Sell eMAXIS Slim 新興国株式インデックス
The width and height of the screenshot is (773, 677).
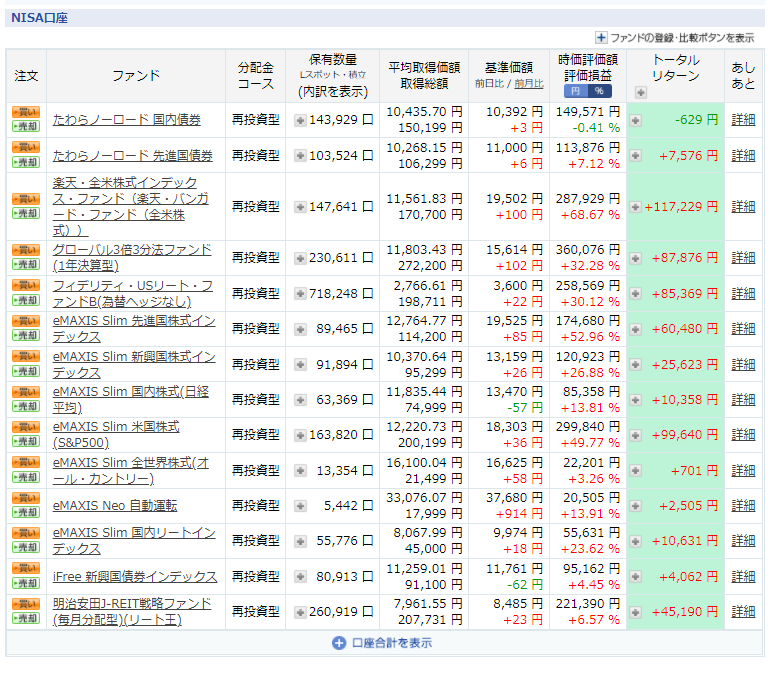click(26, 371)
